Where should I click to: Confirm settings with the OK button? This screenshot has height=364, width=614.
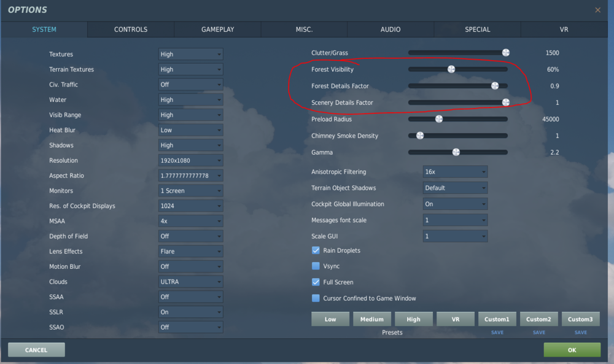click(x=572, y=350)
